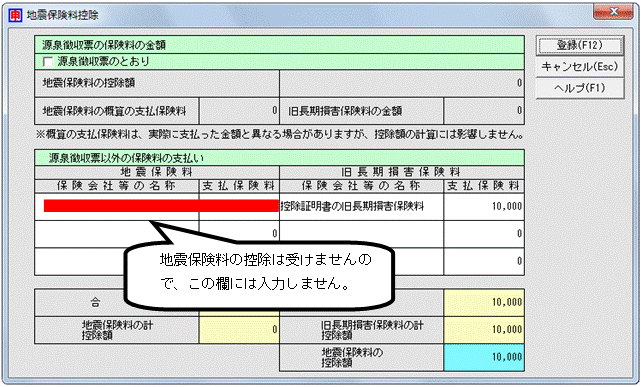
Task: Select the second-row old long-term premium 0 cell
Action: [x=484, y=234]
